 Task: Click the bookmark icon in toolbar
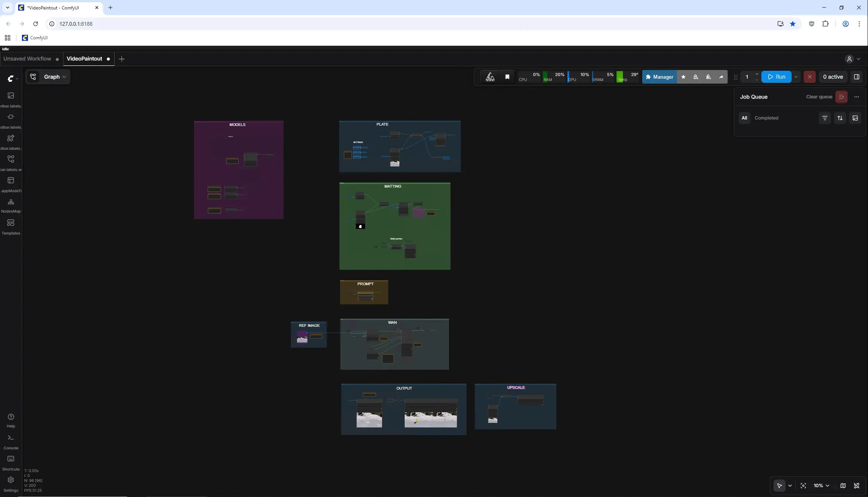(x=507, y=77)
